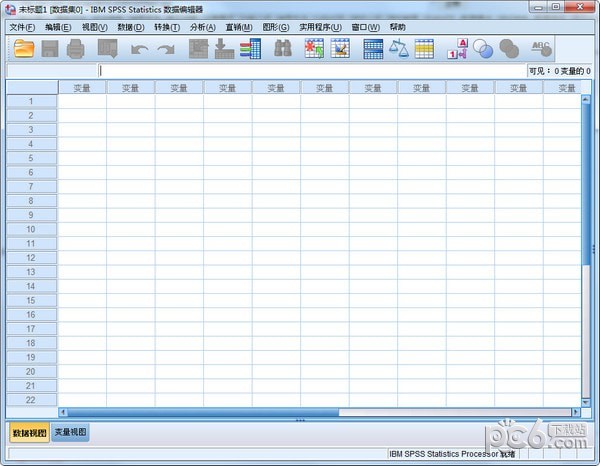This screenshot has height=466, width=600.
Task: Open the 实用程序(U) menu
Action: (x=320, y=27)
